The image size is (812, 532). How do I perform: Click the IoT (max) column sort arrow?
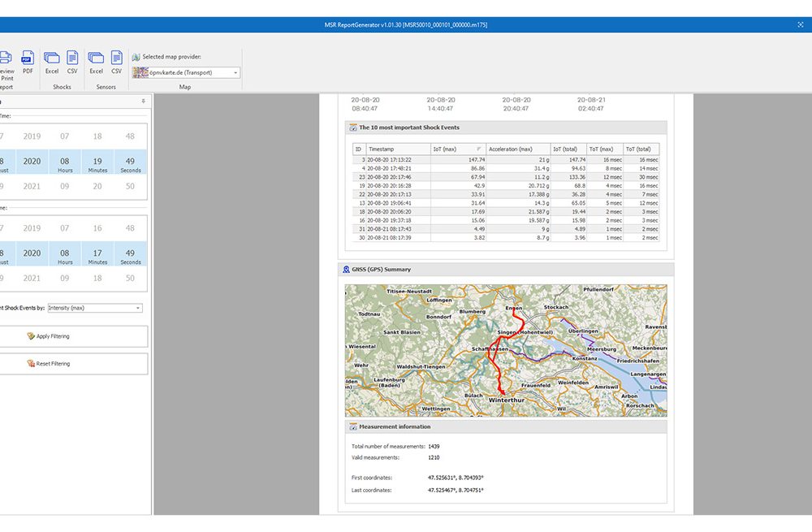coord(479,149)
